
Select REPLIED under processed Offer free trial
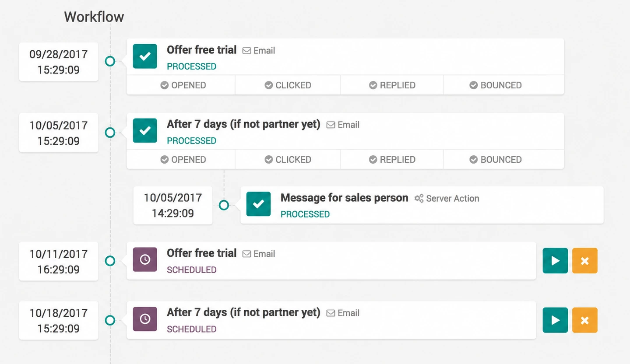[392, 85]
